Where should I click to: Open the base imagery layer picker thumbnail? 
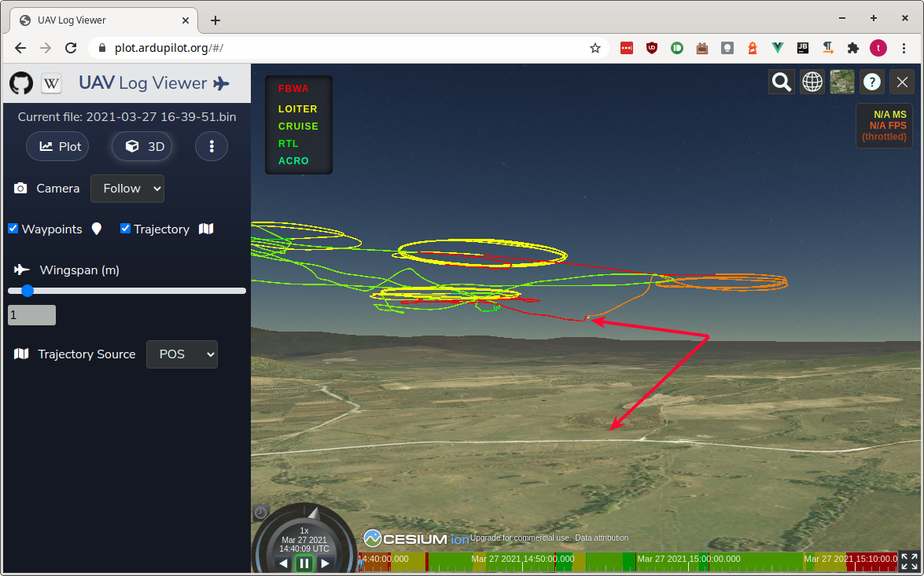tap(841, 82)
